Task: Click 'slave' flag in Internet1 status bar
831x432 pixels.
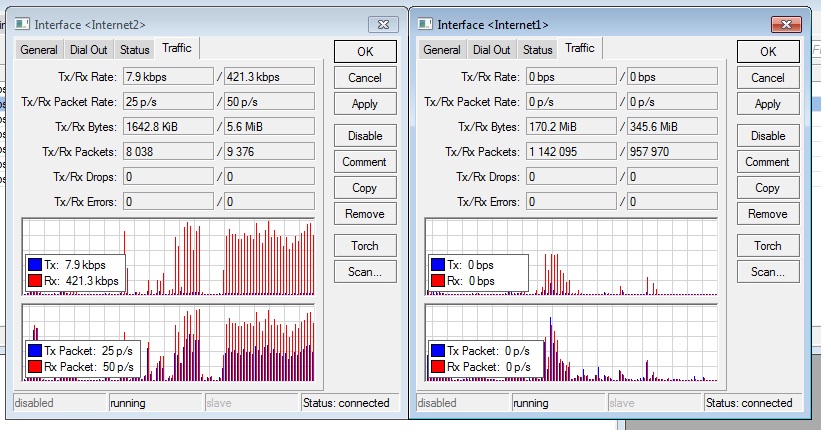Action: pos(622,403)
